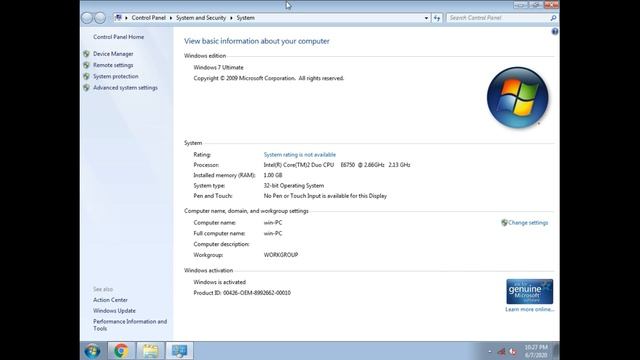The image size is (640, 360).
Task: Click the processor value 'Intel(R) Core(TM)2 Duo CPU'
Action: [x=299, y=165]
